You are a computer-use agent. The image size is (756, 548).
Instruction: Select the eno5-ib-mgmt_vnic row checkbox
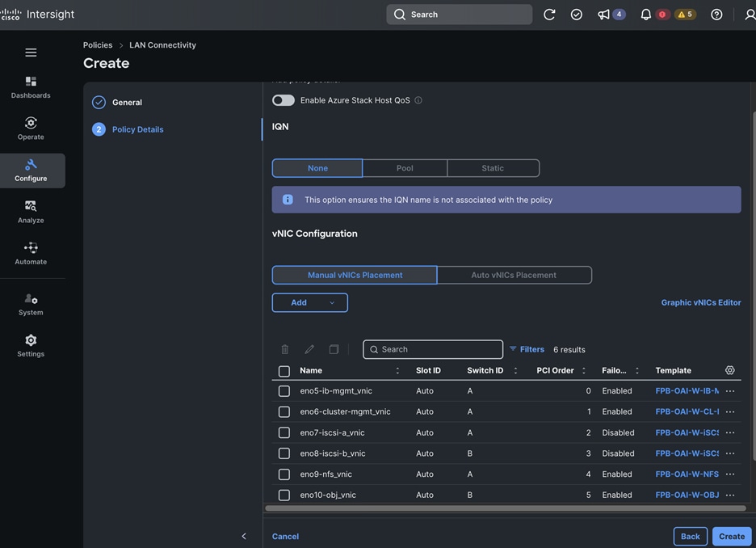coord(284,390)
